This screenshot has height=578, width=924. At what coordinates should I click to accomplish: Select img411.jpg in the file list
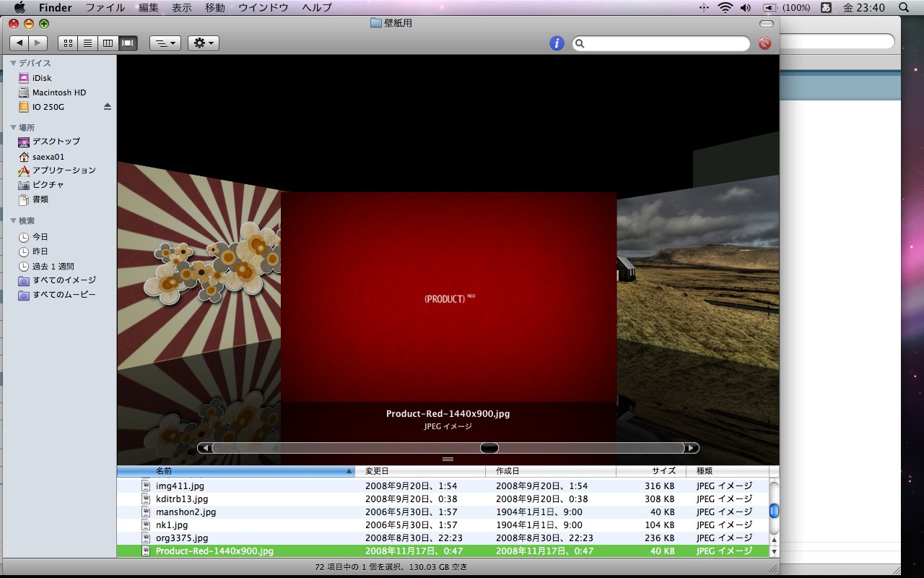coord(443,486)
